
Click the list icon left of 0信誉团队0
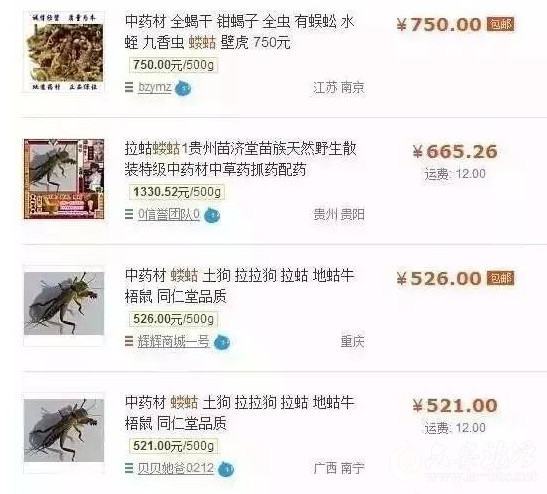tap(129, 214)
